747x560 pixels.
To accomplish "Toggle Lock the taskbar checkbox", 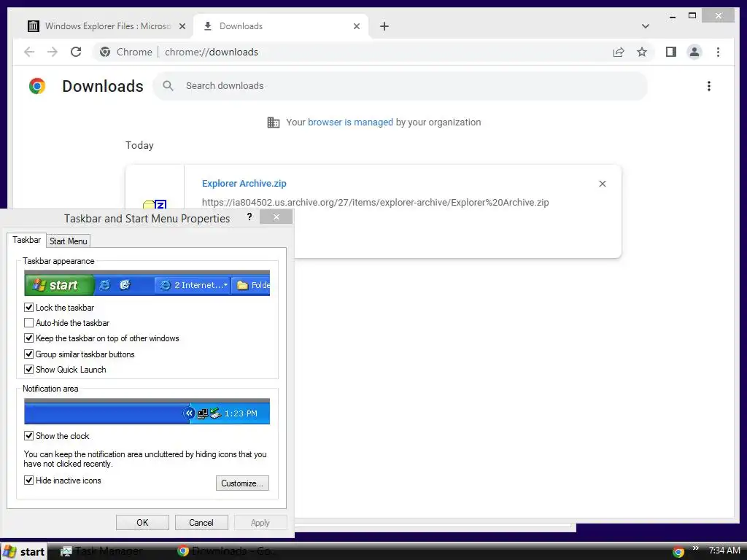I will [29, 308].
